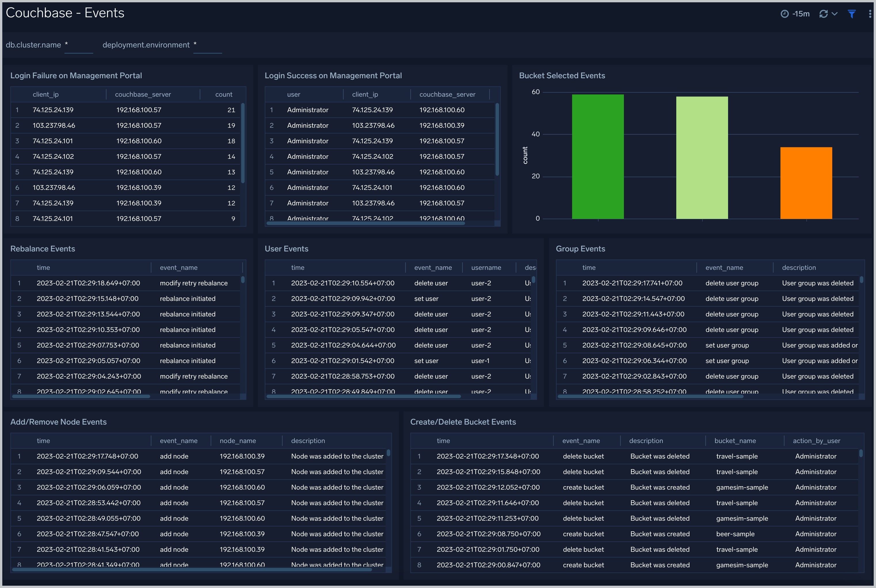Toggle the blue filter funnel icon
The width and height of the screenshot is (876, 588).
click(x=852, y=14)
